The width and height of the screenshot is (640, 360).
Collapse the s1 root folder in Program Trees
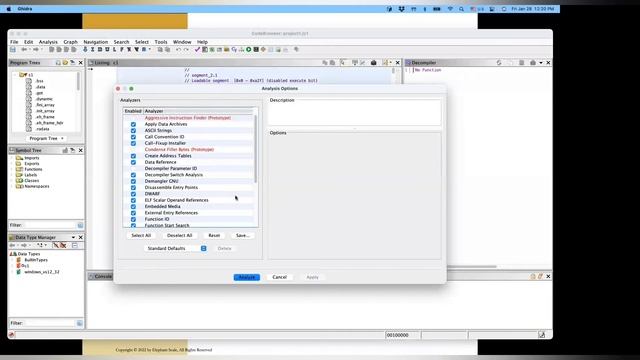(15, 75)
